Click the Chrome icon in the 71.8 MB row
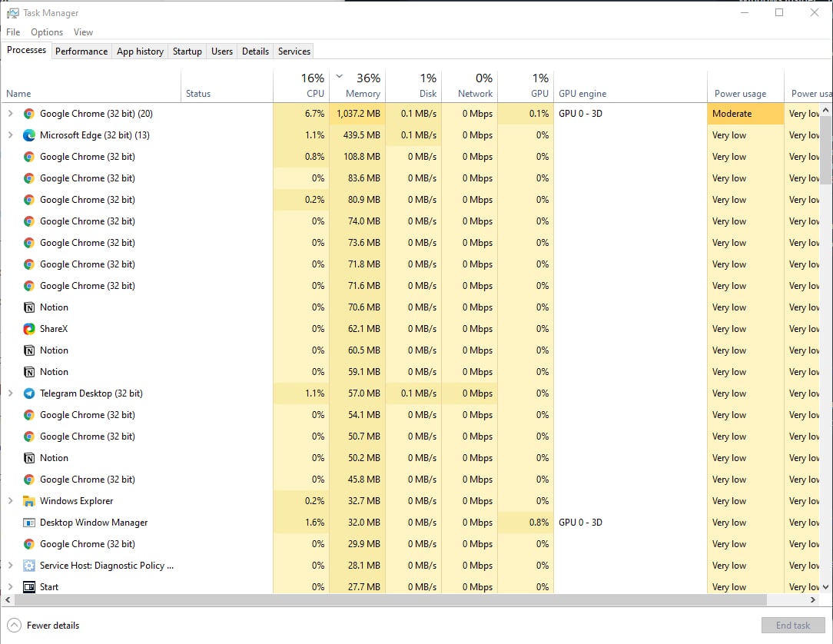 pos(29,264)
